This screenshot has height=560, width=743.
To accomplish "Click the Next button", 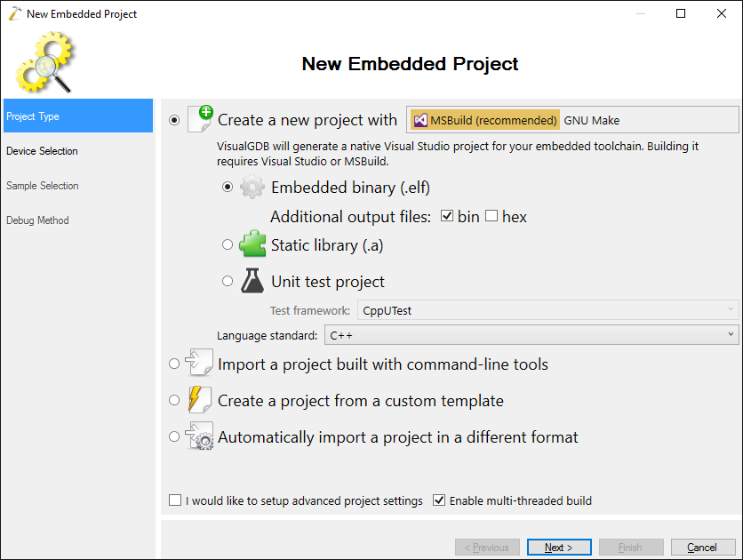I will pyautogui.click(x=559, y=548).
